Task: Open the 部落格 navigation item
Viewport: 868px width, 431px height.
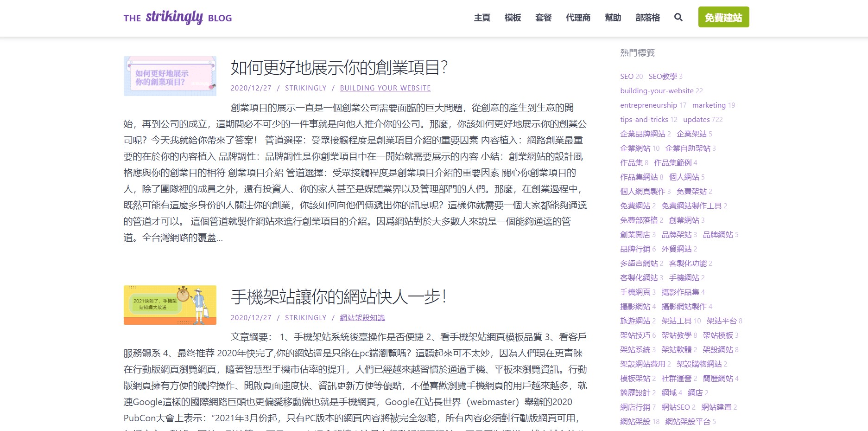Action: point(647,18)
